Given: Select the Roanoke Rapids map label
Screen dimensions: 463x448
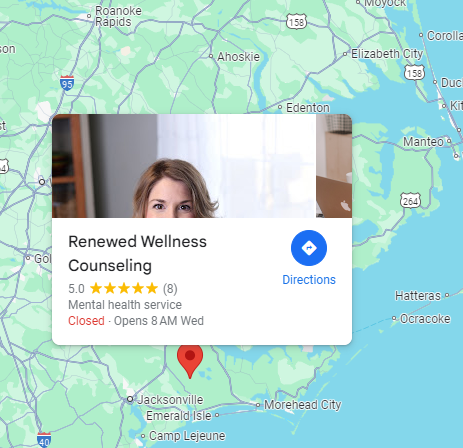Looking at the screenshot, I should coord(118,16).
